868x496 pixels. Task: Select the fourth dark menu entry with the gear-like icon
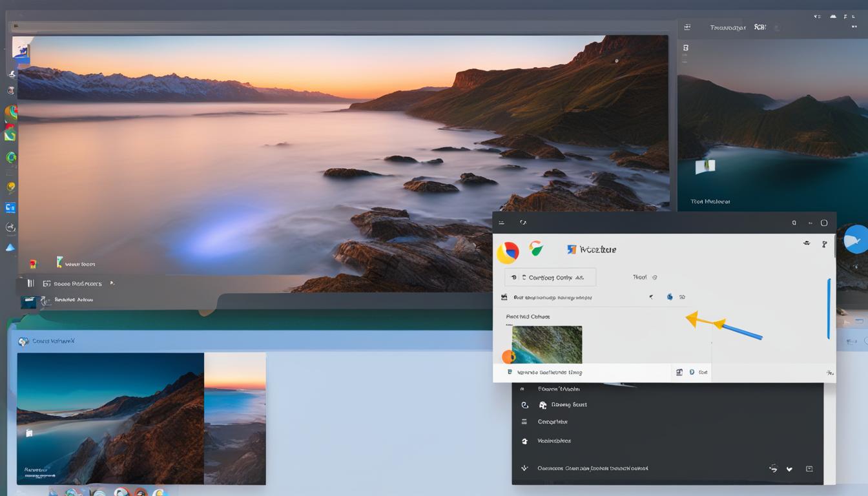click(x=667, y=441)
